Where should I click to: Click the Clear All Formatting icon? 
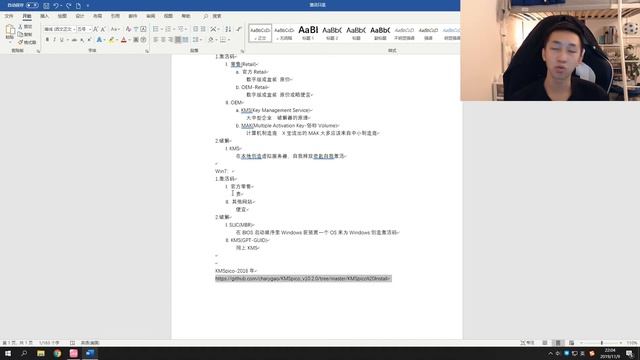(128, 29)
